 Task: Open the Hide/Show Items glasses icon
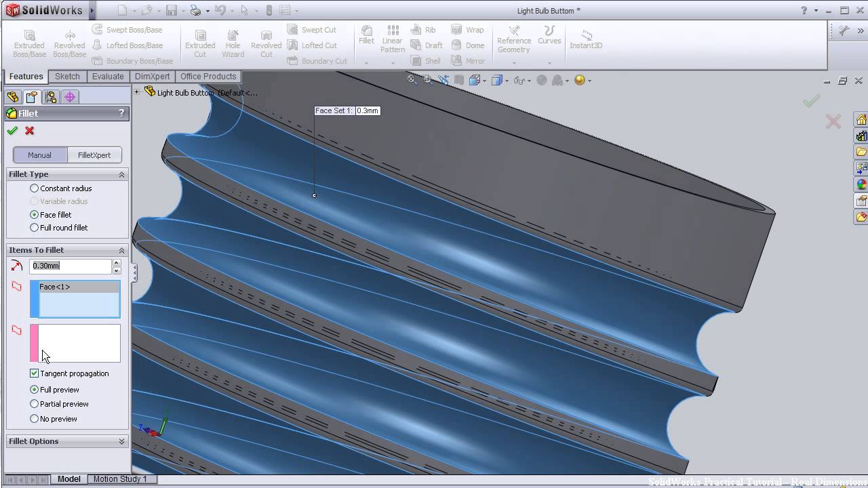519,80
